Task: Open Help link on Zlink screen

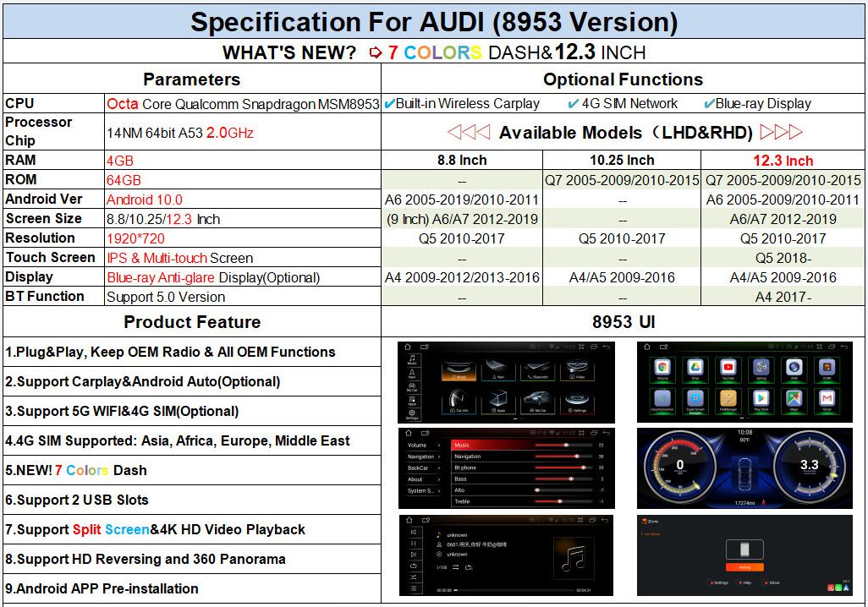Action: (745, 582)
